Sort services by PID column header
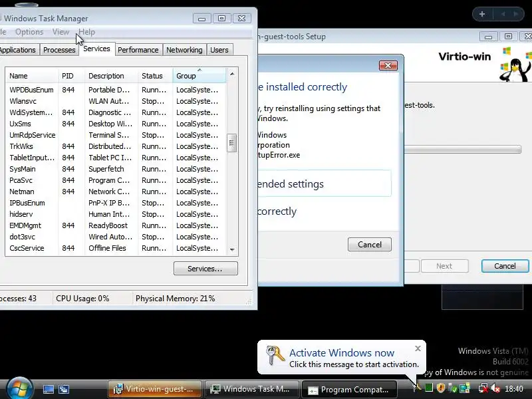This screenshot has width=532, height=399. point(71,76)
